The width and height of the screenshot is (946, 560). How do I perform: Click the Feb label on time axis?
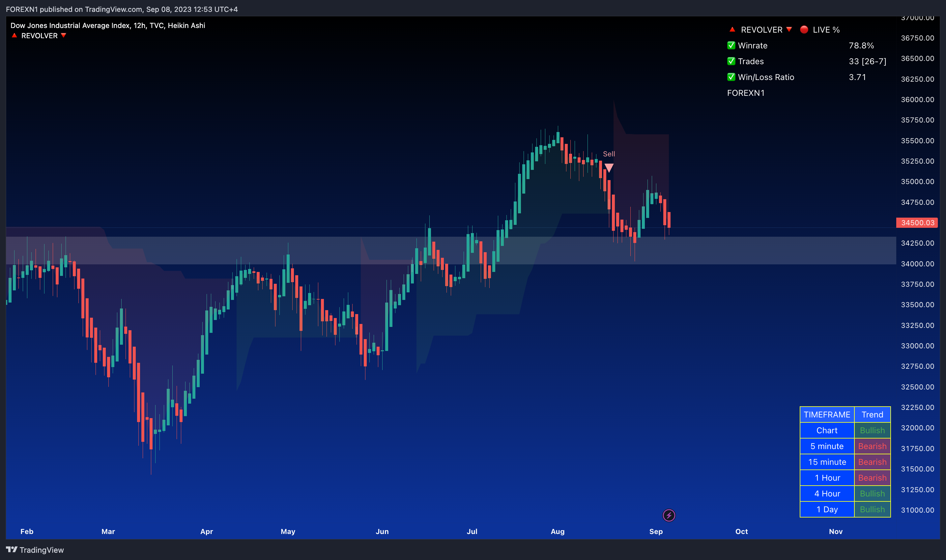pos(27,531)
